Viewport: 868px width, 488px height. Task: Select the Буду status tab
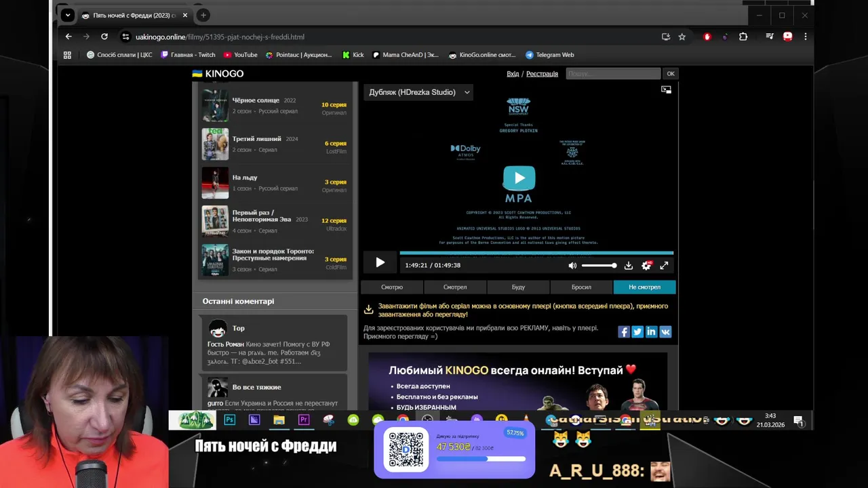518,287
